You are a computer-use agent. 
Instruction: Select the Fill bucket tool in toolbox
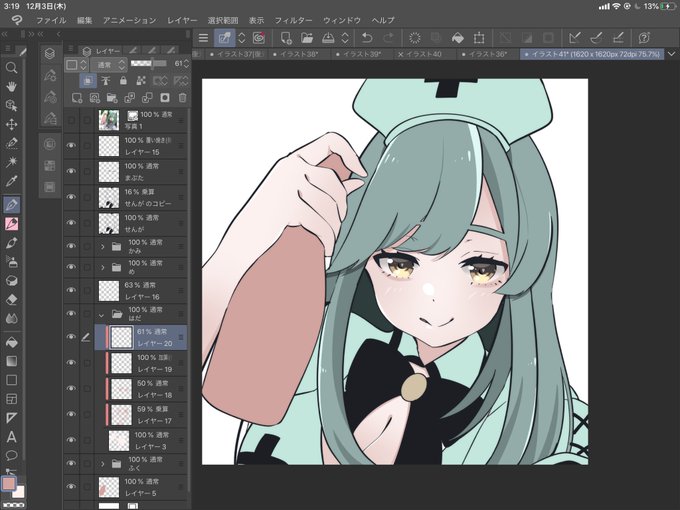[11, 342]
